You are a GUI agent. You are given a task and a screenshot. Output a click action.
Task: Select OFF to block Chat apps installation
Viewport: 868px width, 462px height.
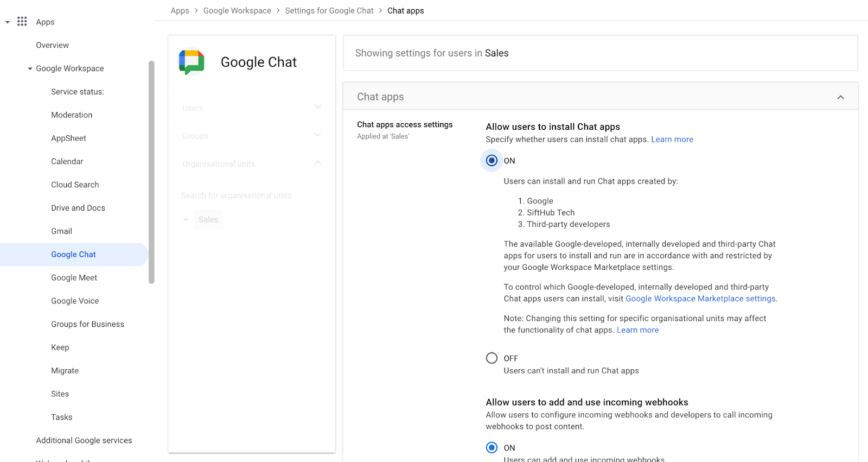(x=492, y=358)
